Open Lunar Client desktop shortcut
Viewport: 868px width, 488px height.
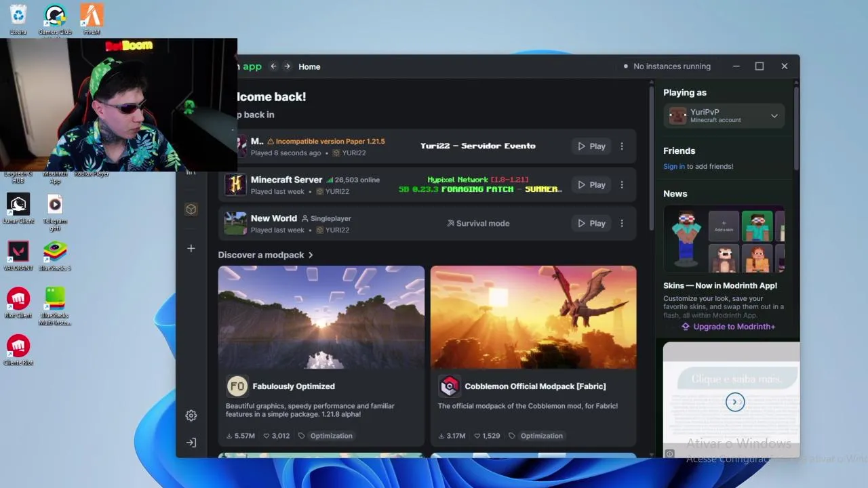(x=18, y=209)
